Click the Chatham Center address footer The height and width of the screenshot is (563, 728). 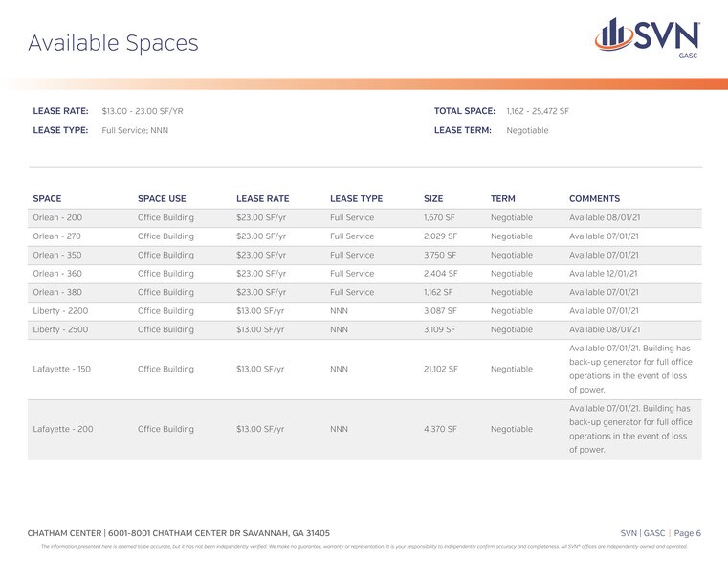(x=179, y=533)
